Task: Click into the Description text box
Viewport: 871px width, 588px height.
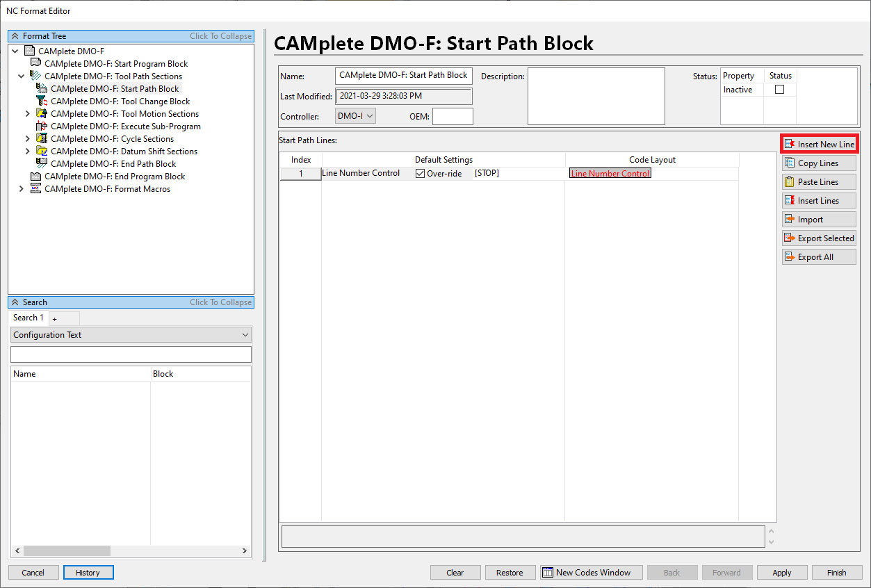Action: pos(596,96)
